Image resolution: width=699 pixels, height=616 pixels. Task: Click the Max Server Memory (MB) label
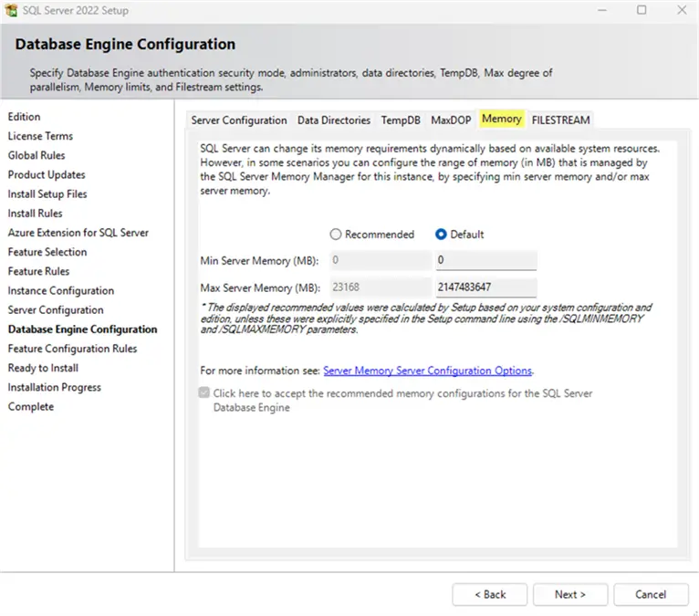260,288
